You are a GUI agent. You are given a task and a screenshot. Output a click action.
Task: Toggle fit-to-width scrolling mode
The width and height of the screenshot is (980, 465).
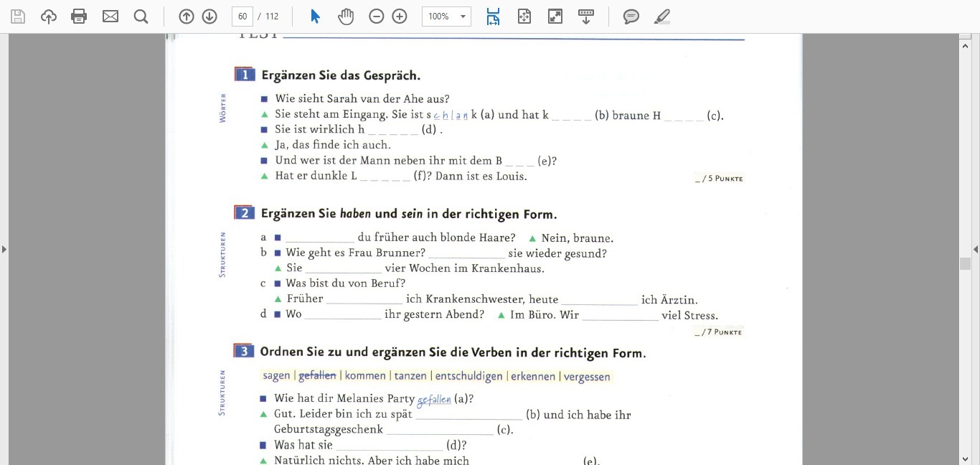(x=493, y=17)
